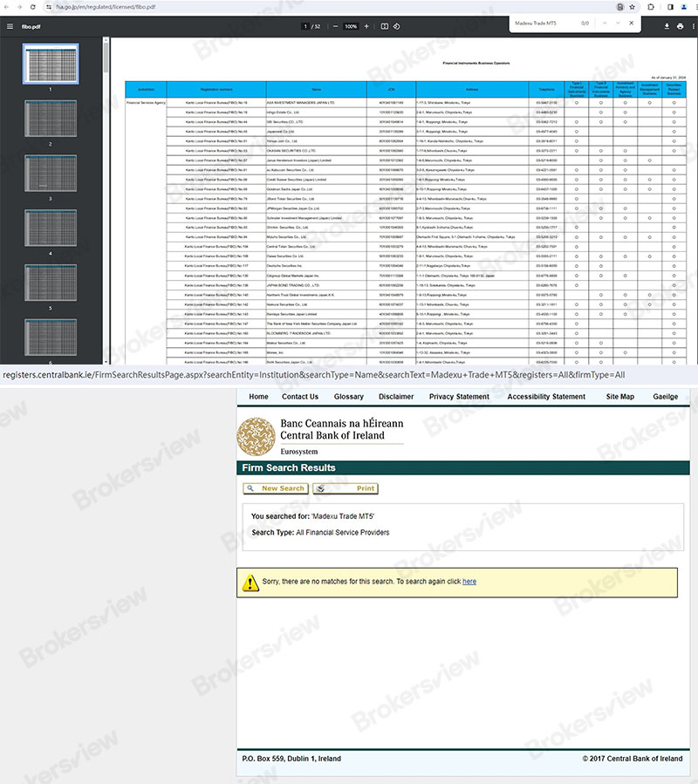Select PDF page 2 thumbnail
The width and height of the screenshot is (698, 784).
click(x=51, y=119)
